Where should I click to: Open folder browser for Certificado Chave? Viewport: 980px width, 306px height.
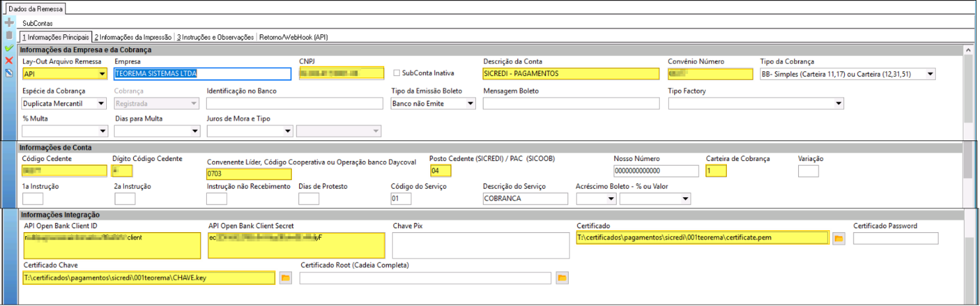285,278
